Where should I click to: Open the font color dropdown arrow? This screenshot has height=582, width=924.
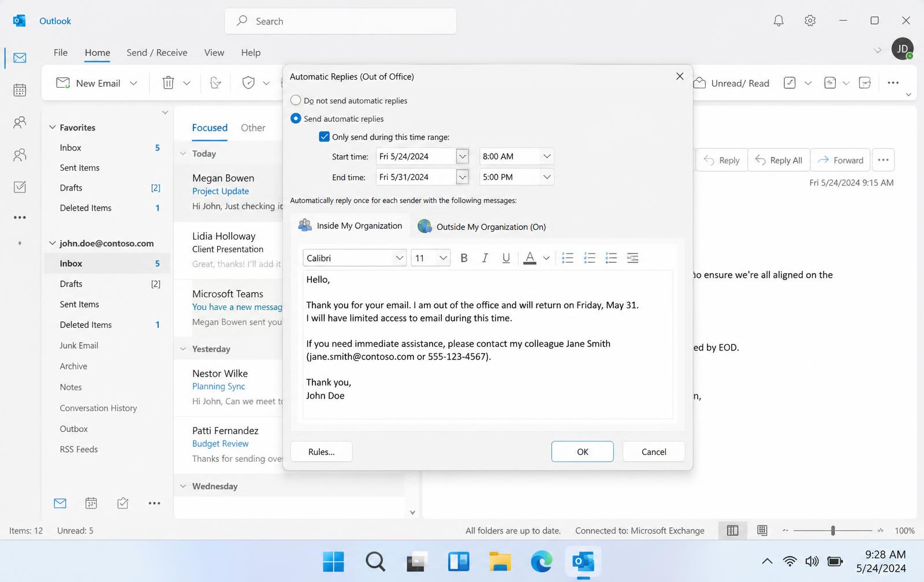(546, 258)
